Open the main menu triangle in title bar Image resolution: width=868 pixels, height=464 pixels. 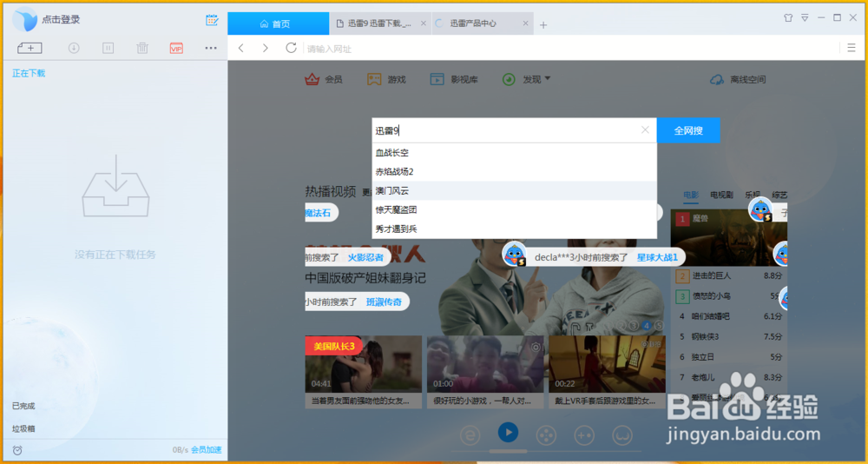point(805,17)
